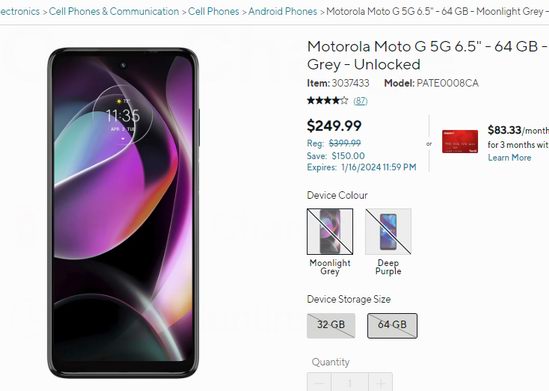
Task: Go to Cell Phones breadcrumb link
Action: tap(214, 11)
